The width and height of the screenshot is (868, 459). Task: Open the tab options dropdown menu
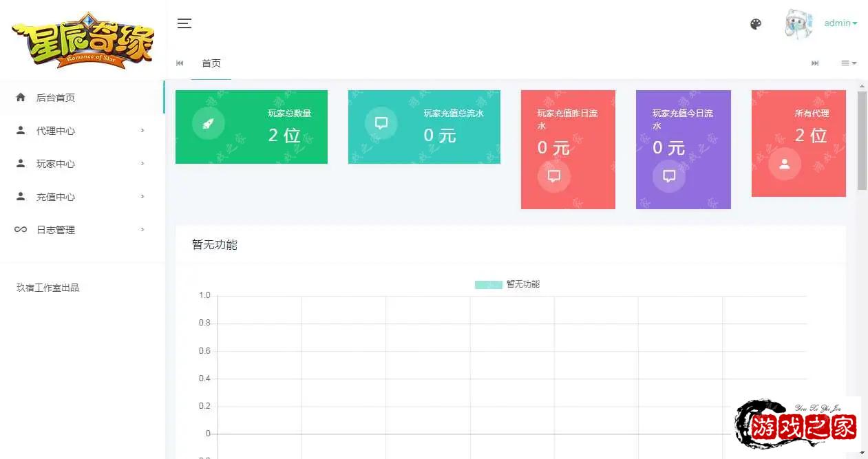pos(848,63)
